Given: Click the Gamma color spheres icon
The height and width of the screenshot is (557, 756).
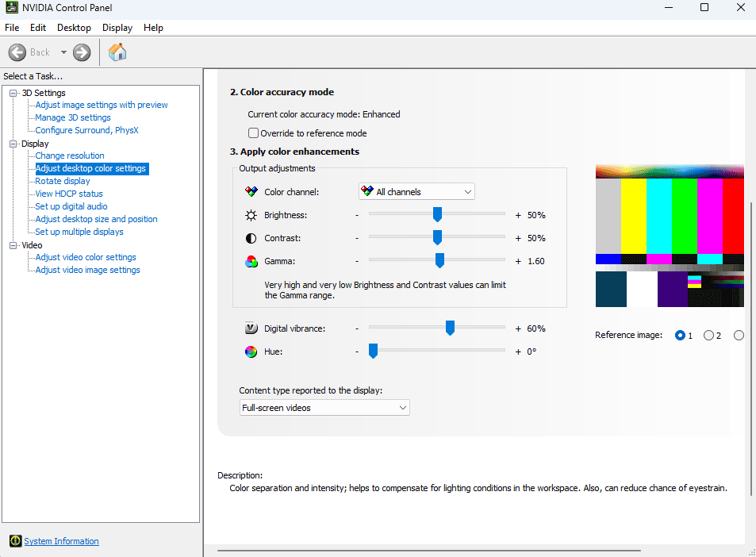Looking at the screenshot, I should tap(251, 261).
